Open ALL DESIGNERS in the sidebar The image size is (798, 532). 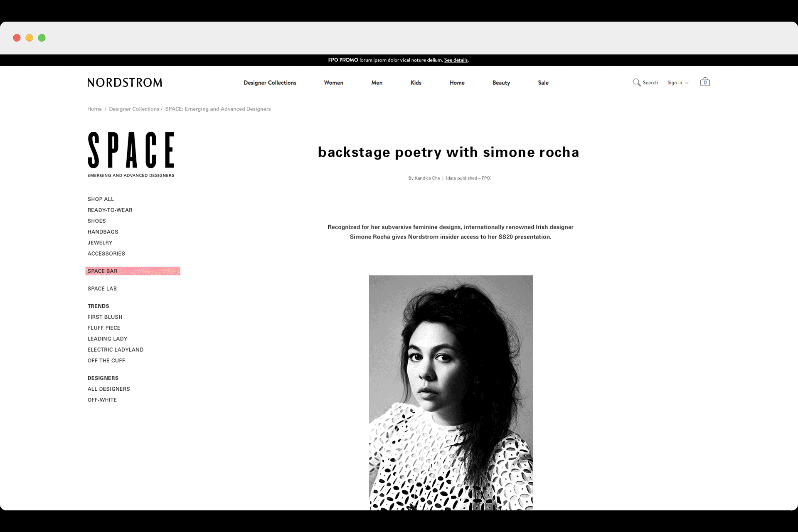(108, 389)
